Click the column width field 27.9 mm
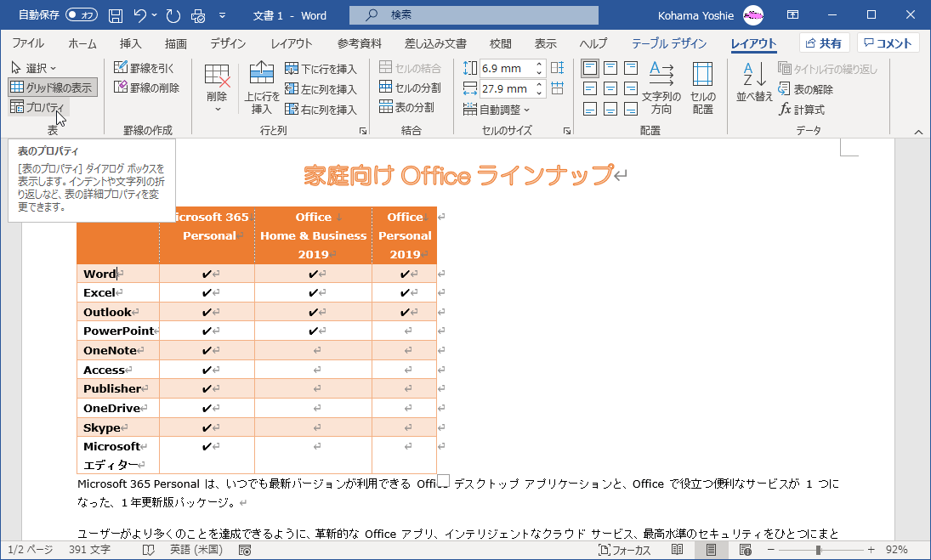Viewport: 931px width, 560px height. pyautogui.click(x=506, y=89)
